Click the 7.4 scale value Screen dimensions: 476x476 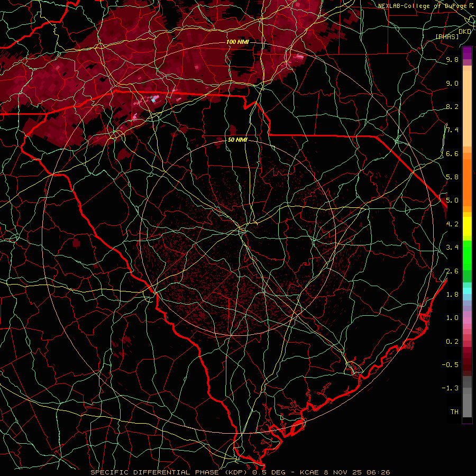tap(452, 130)
